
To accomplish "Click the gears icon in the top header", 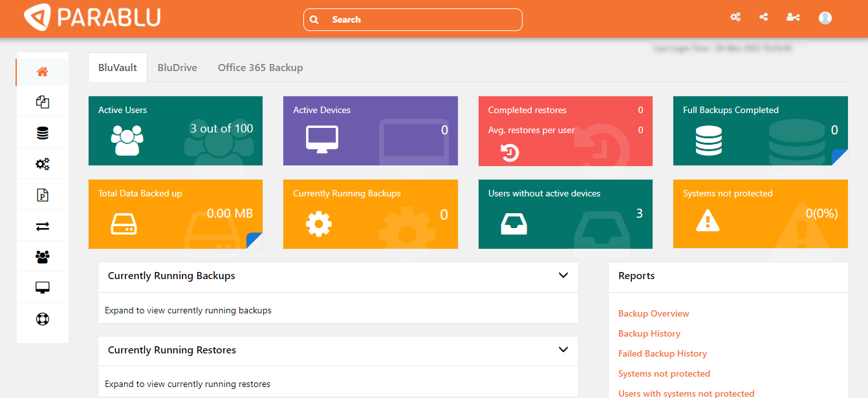I will point(735,17).
